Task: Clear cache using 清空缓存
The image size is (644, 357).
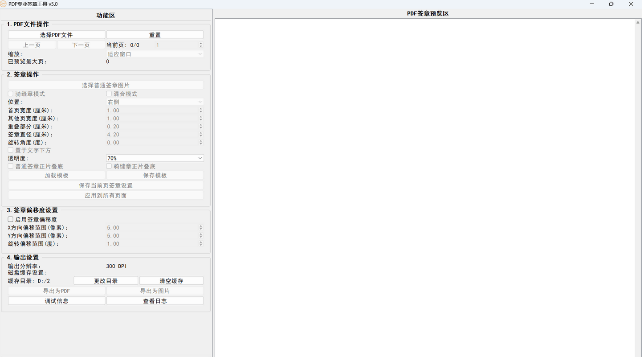Action: pyautogui.click(x=171, y=280)
